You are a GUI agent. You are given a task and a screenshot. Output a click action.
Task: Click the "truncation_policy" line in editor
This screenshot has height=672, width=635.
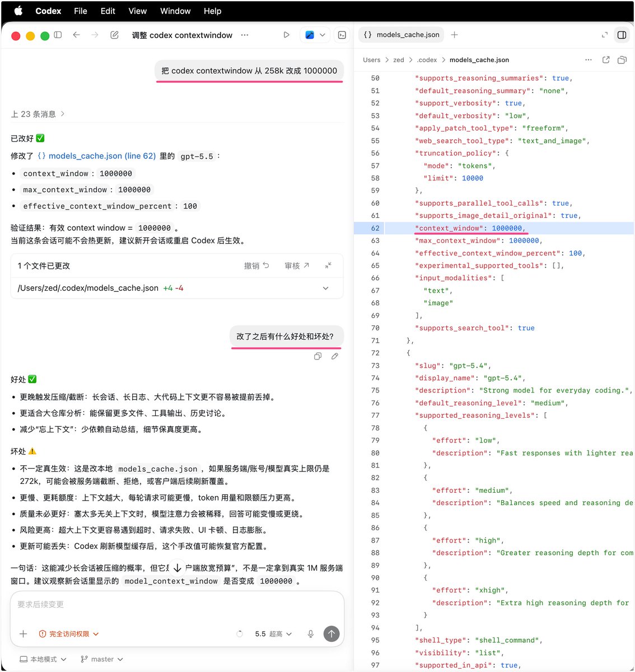click(x=461, y=153)
